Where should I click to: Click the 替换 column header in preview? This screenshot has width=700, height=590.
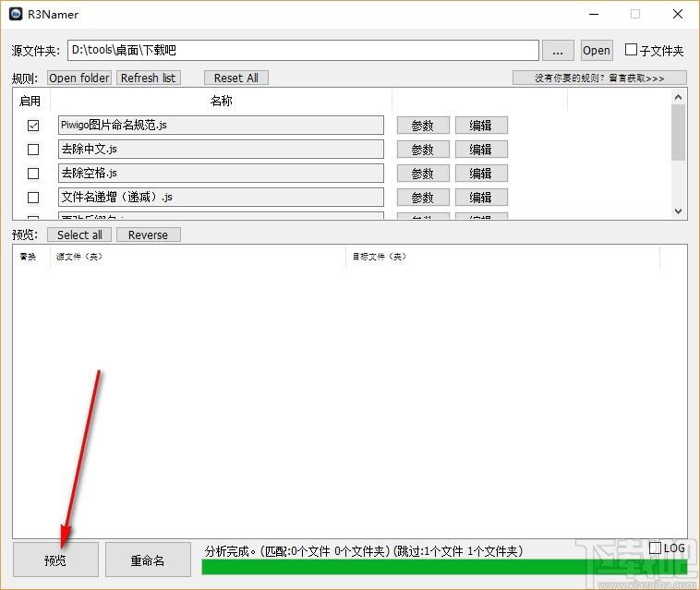28,257
